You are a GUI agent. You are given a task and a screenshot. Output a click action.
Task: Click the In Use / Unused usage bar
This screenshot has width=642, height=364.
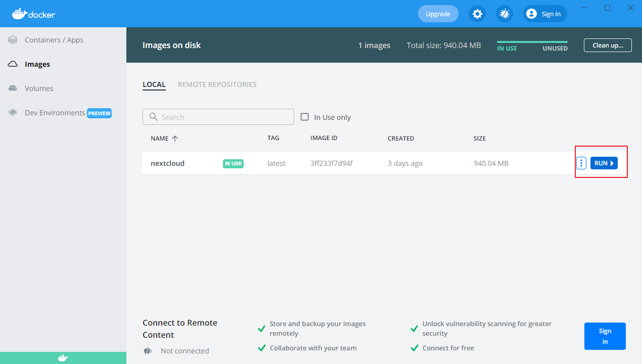532,42
